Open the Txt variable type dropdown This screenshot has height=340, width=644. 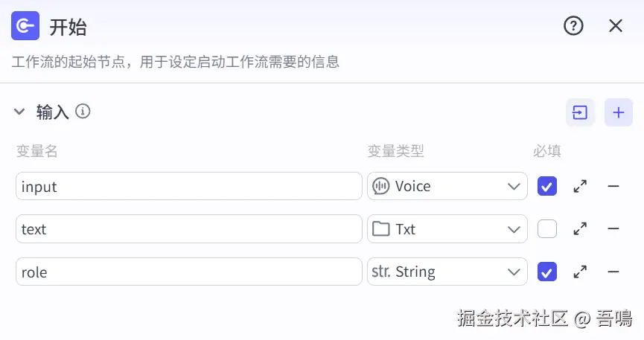(x=447, y=229)
